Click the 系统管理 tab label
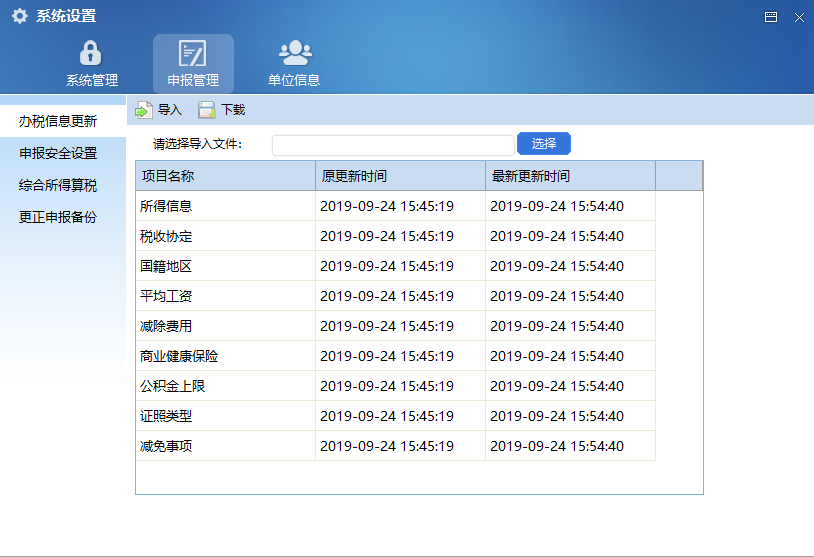Image resolution: width=814 pixels, height=557 pixels. click(92, 80)
